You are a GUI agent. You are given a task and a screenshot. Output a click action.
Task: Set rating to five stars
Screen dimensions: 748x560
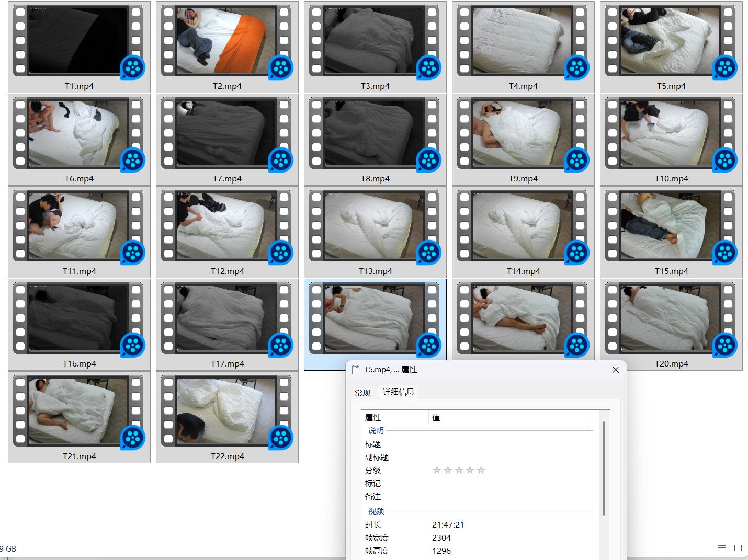[x=481, y=470]
